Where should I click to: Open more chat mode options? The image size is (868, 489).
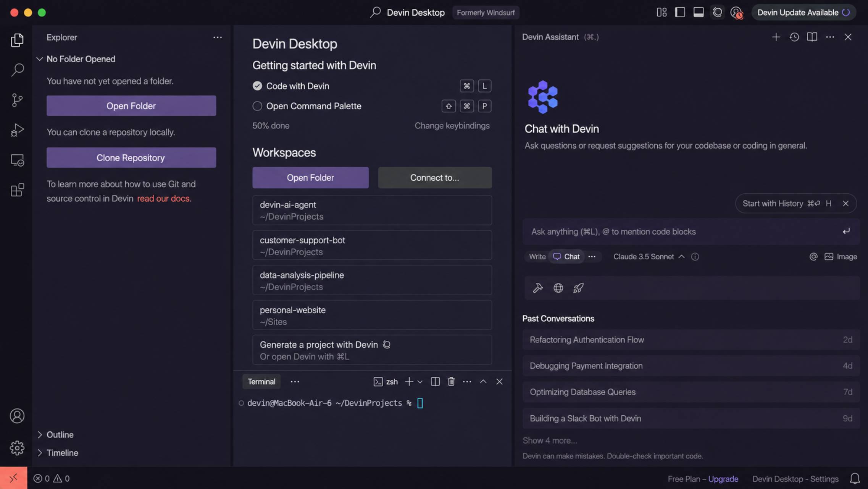point(592,257)
